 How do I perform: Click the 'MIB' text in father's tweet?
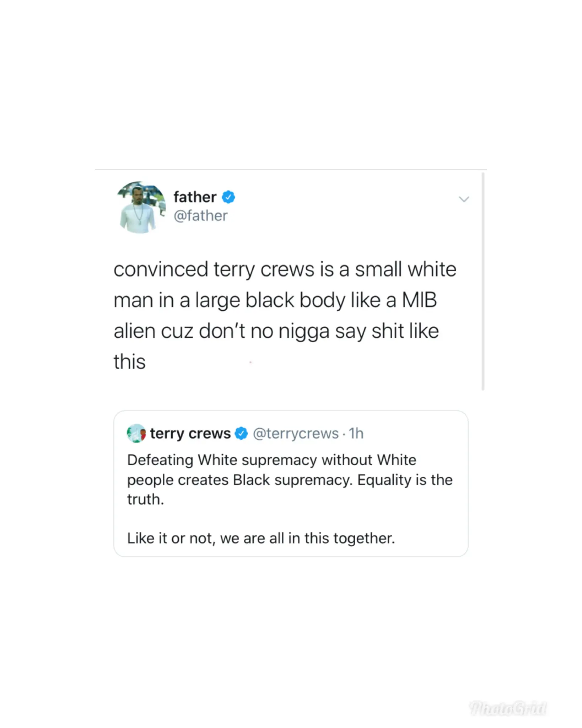419,300
